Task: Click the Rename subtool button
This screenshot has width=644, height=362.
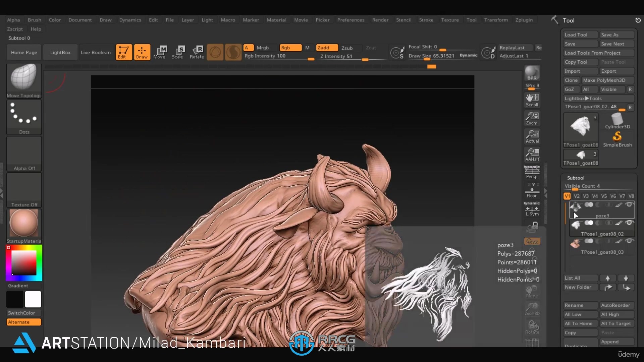Action: click(580, 305)
